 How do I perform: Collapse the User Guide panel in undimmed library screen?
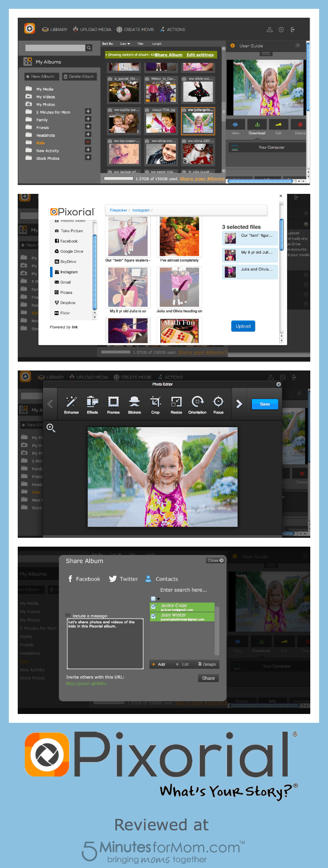(298, 46)
